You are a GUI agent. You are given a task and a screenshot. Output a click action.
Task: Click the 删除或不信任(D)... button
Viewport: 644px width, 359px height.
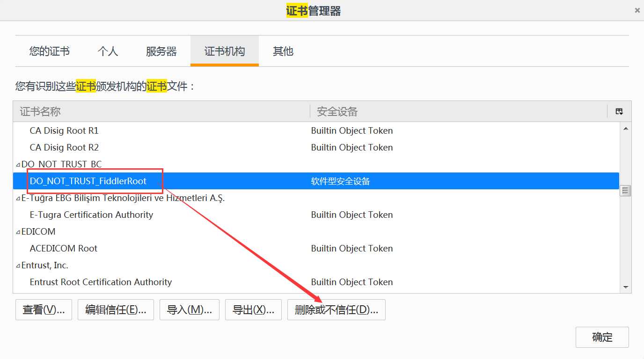[336, 309]
